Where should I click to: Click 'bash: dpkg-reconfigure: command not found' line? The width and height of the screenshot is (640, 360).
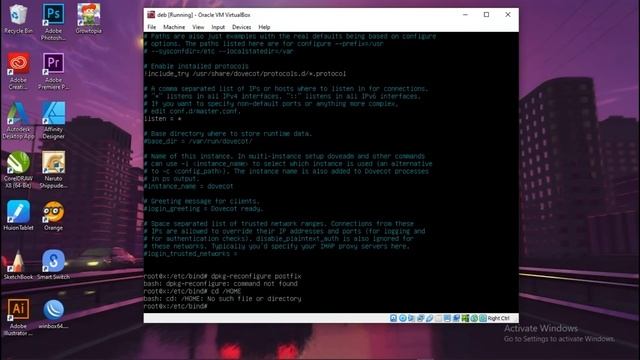[220, 284]
